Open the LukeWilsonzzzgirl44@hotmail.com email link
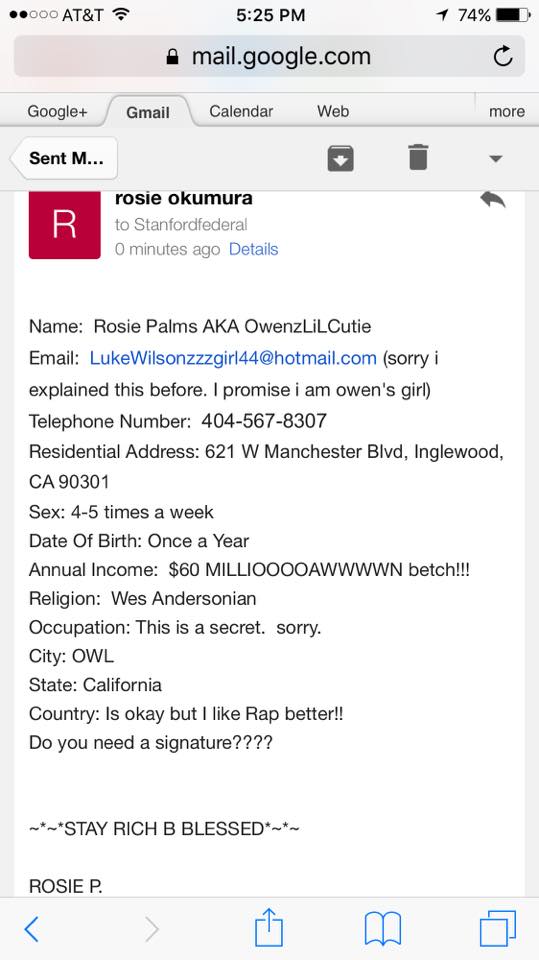This screenshot has width=539, height=960. (233, 358)
